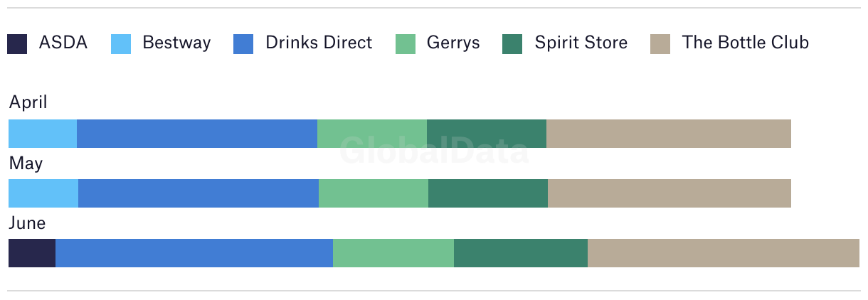Click the Bestway legend color swatch
This screenshot has width=868, height=300.
point(121,44)
